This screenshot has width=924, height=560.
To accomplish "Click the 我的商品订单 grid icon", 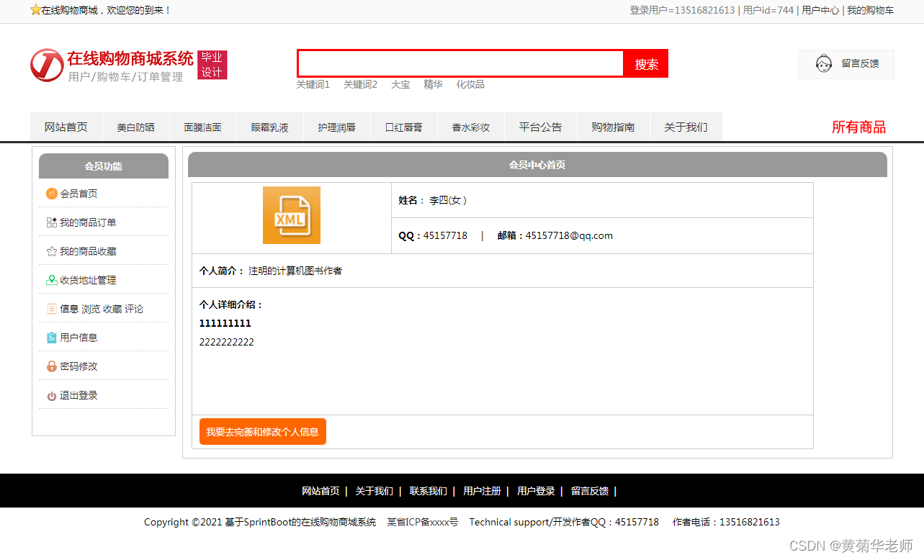I will 51,222.
